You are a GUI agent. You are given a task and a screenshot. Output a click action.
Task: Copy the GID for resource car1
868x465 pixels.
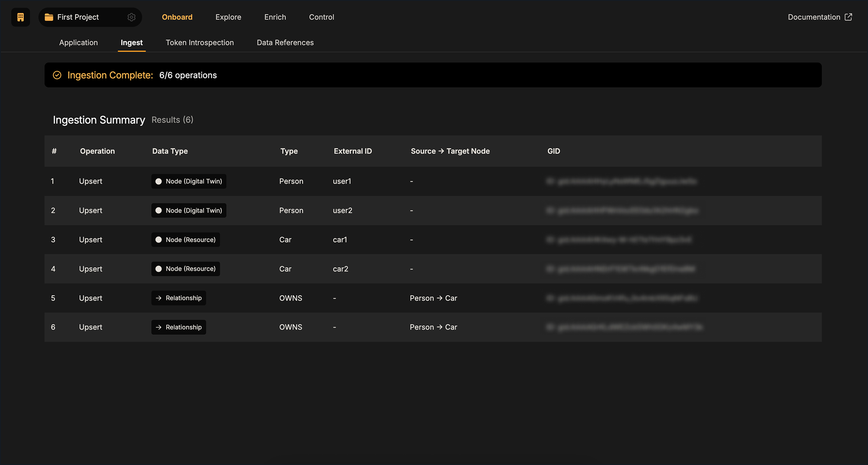pos(550,239)
